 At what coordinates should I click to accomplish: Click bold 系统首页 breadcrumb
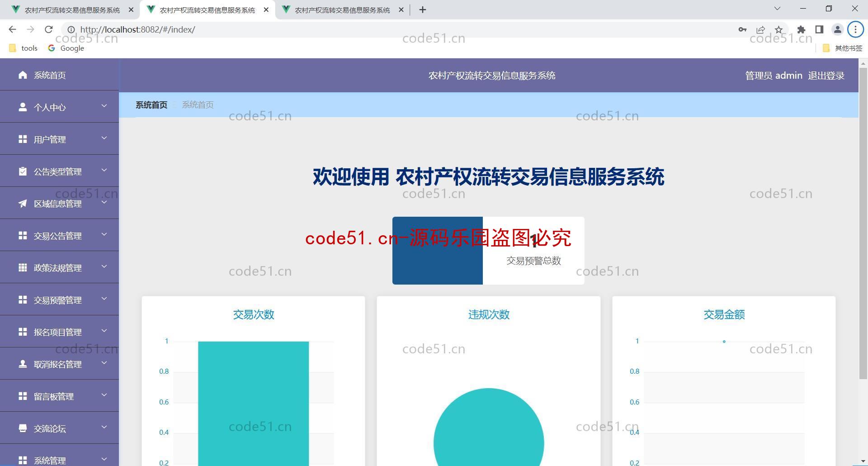[x=151, y=105]
